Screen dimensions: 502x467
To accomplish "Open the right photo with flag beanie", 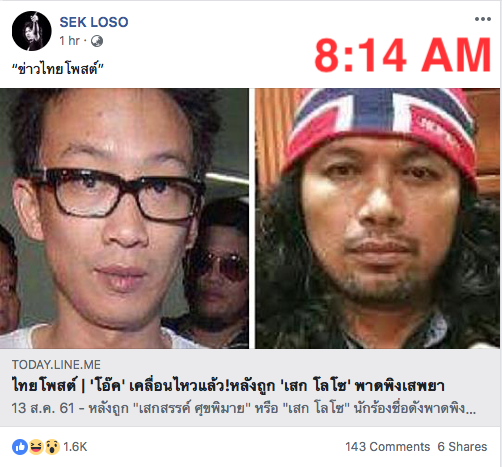I will pyautogui.click(x=377, y=218).
